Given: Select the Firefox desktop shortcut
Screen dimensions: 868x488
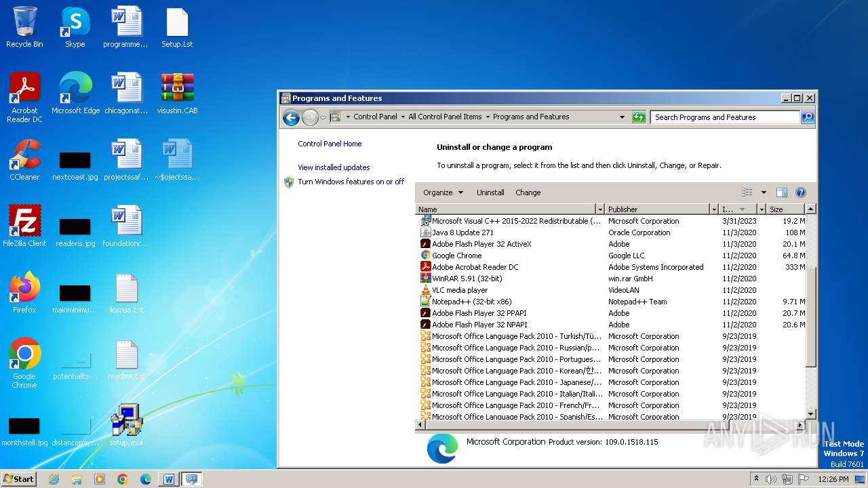Looking at the screenshot, I should click(x=24, y=293).
